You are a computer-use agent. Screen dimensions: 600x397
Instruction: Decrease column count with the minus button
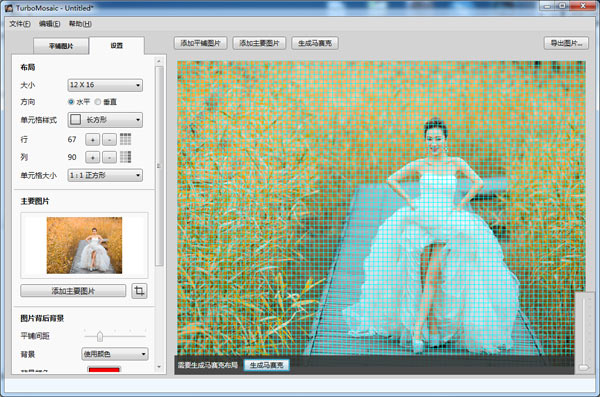(109, 157)
